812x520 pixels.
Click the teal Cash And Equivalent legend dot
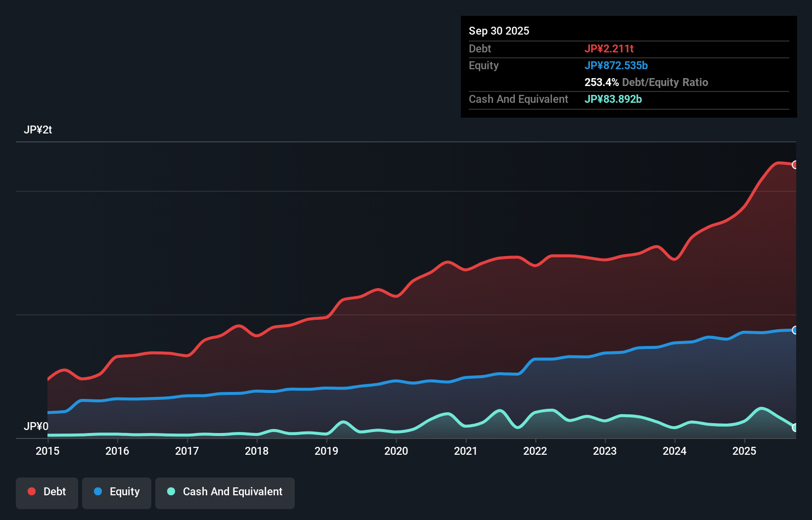171,491
